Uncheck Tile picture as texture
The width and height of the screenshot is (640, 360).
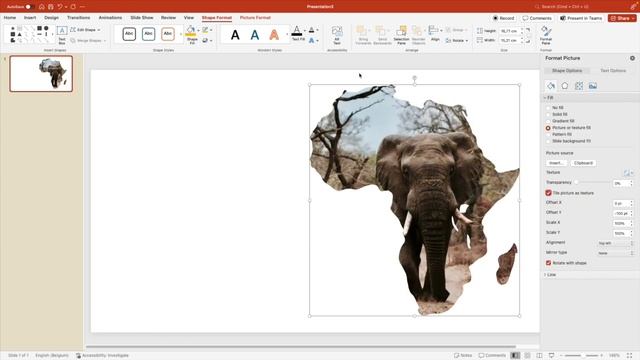[x=549, y=193]
